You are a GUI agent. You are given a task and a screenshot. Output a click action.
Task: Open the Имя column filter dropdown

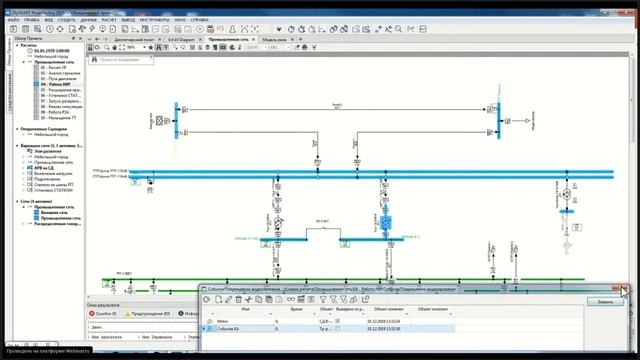[271, 314]
